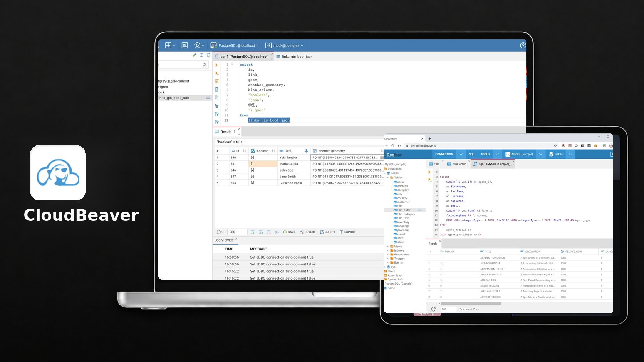This screenshot has height=362, width=644.
Task: Refresh the navigator tree
Action: coord(209,55)
